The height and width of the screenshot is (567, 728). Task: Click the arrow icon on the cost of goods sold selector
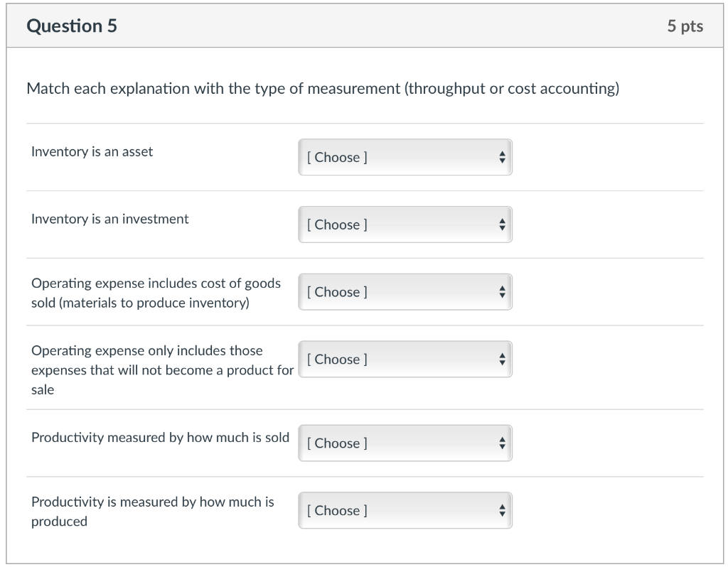coord(502,292)
